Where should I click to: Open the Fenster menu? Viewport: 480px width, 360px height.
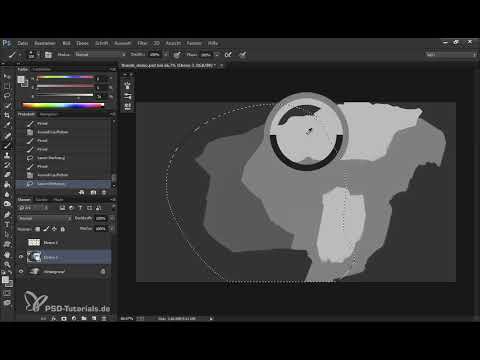194,43
